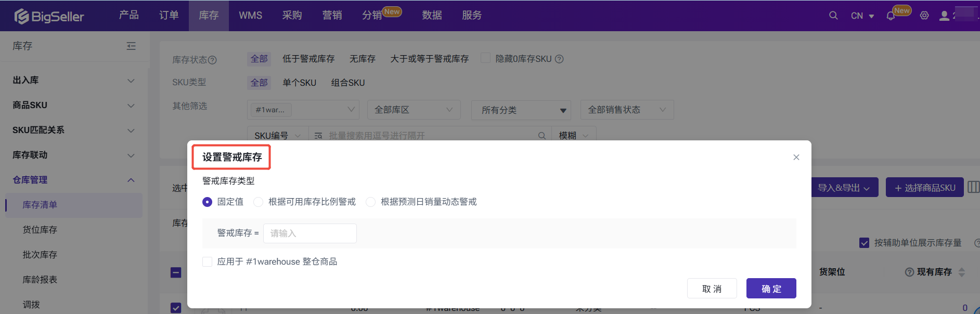Open the 采购 top menu
Image resolution: width=980 pixels, height=314 pixels.
click(292, 16)
